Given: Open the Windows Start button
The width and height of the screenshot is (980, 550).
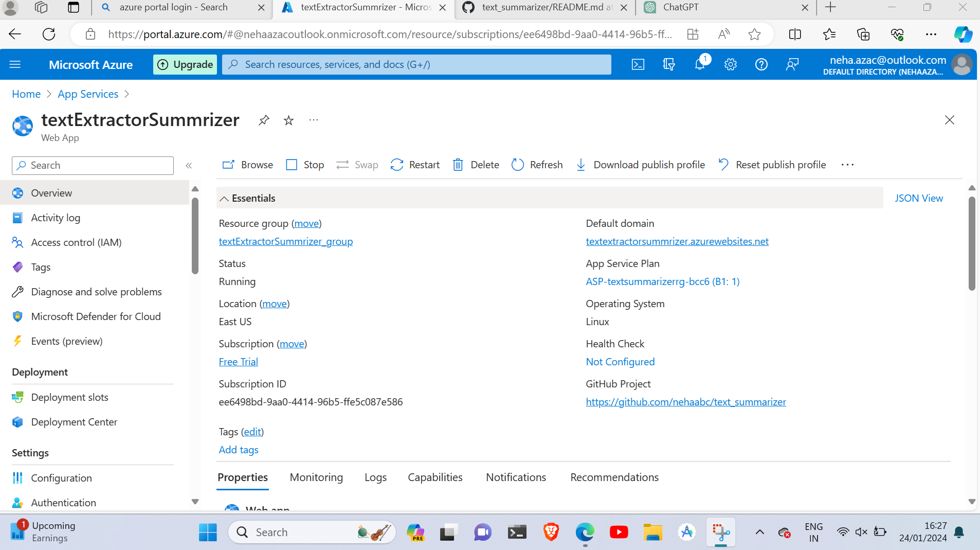Looking at the screenshot, I should 208,533.
